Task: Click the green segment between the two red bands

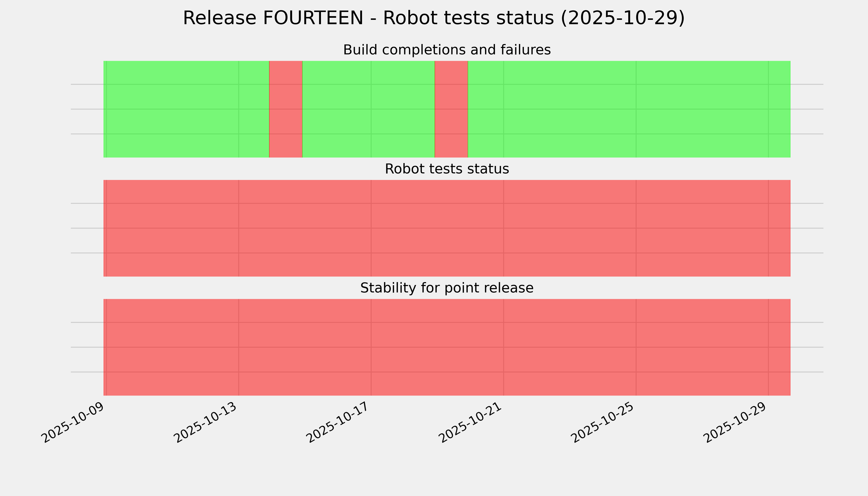Action: click(368, 109)
